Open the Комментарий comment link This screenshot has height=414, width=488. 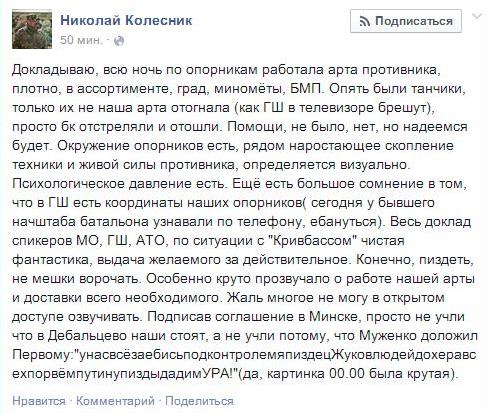pyautogui.click(x=115, y=401)
